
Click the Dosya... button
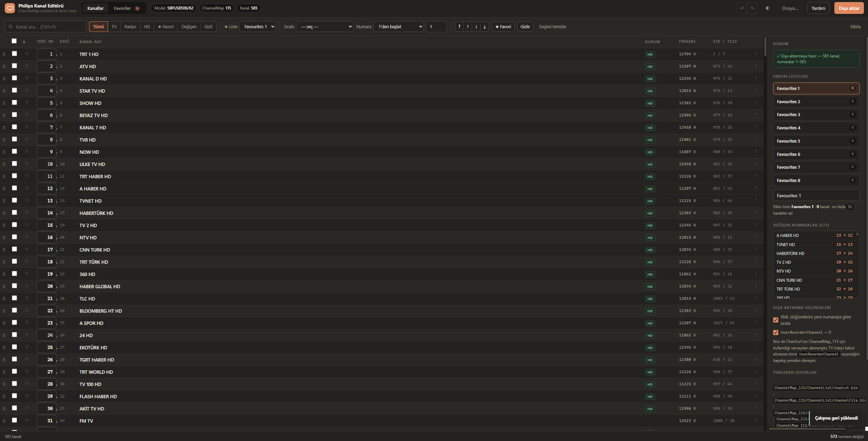pyautogui.click(x=790, y=8)
